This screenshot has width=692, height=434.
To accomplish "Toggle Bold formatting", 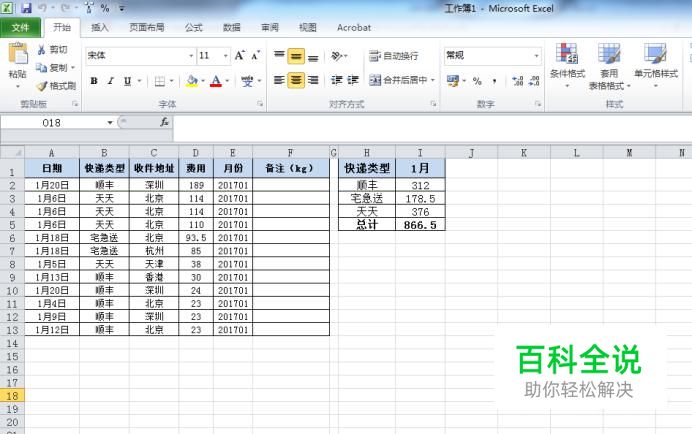I will pyautogui.click(x=94, y=81).
